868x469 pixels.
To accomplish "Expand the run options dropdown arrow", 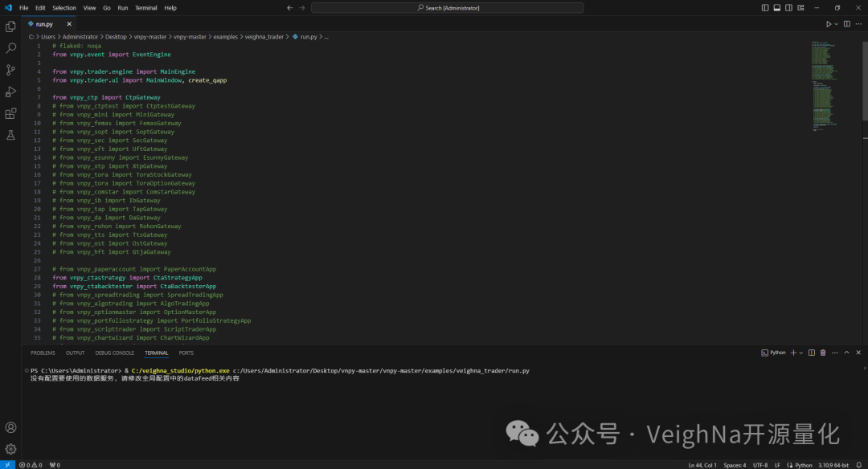I will click(837, 24).
